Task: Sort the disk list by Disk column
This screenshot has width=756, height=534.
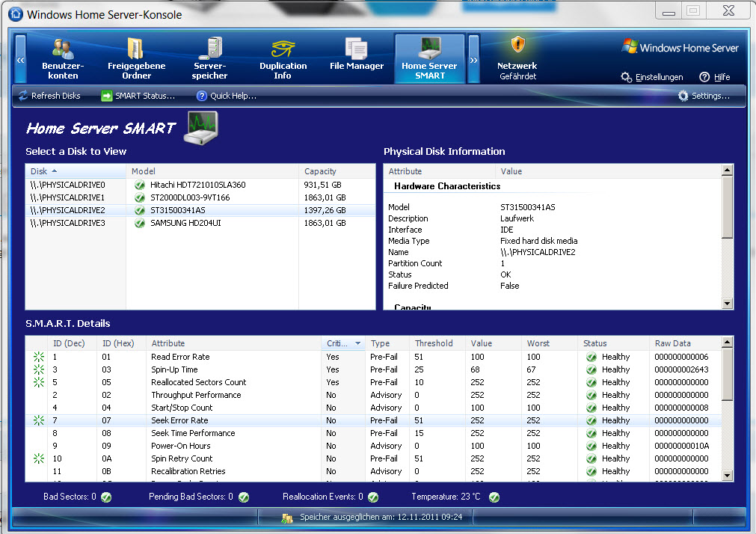Action: [76, 171]
